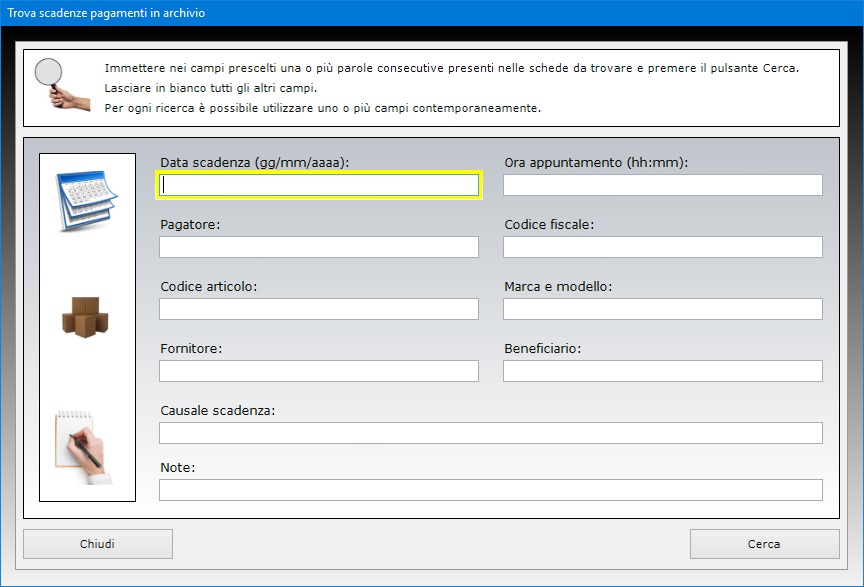Click the Data scadenza (gg/mm/aaaa) label
The image size is (864, 587).
point(254,162)
